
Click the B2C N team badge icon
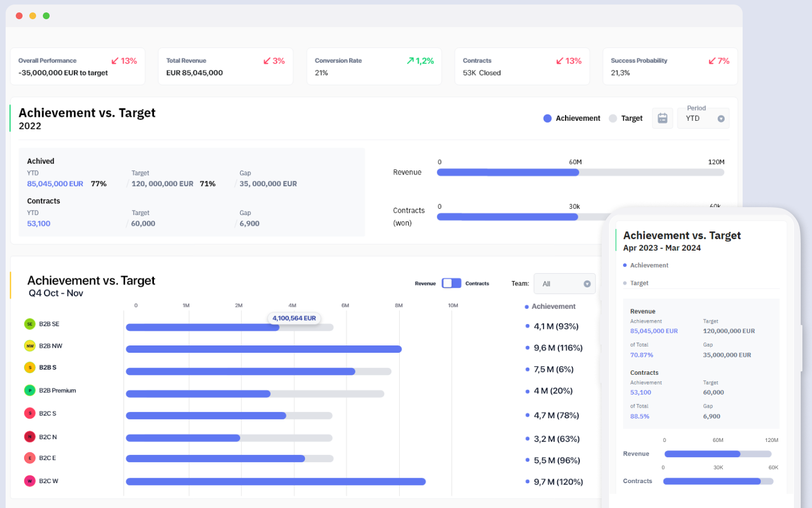[x=30, y=436]
